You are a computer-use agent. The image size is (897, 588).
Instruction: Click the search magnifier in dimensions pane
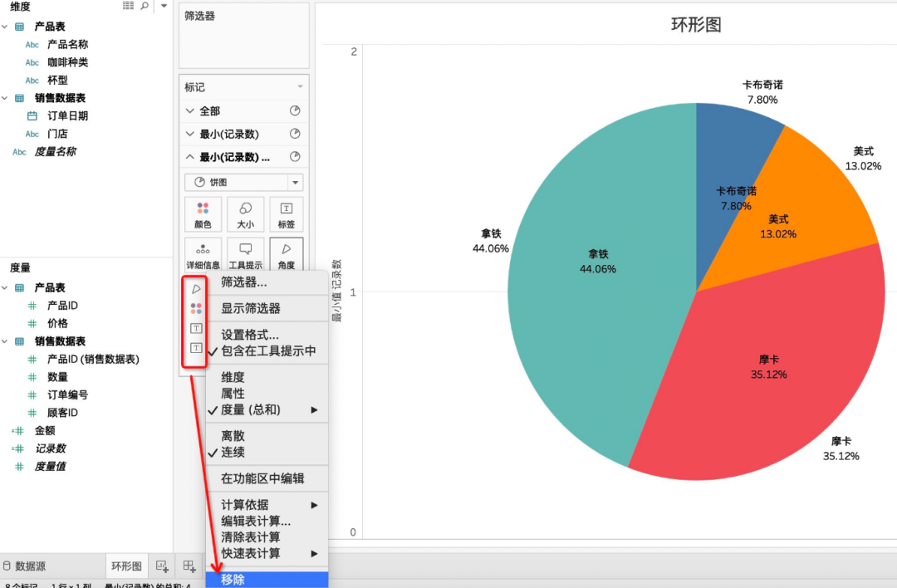click(145, 7)
